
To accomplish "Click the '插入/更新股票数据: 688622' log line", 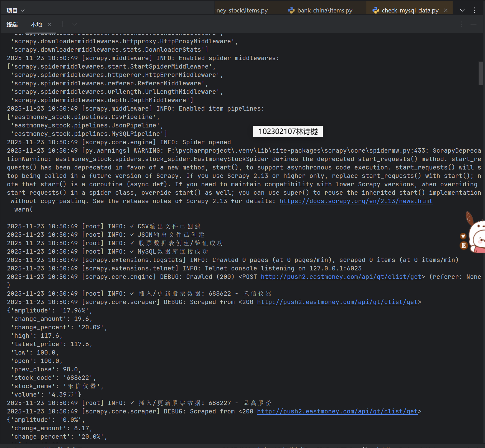I will (139, 293).
